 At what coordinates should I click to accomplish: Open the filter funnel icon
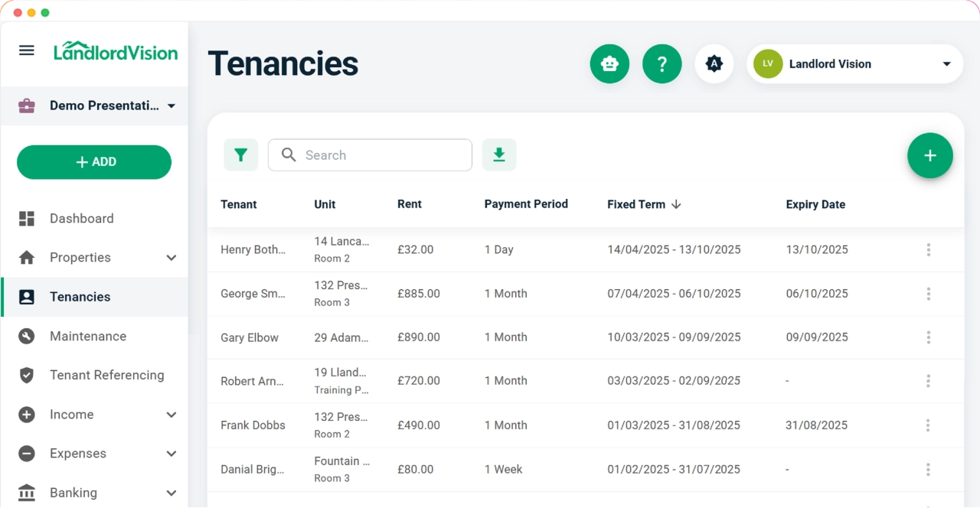coord(240,155)
